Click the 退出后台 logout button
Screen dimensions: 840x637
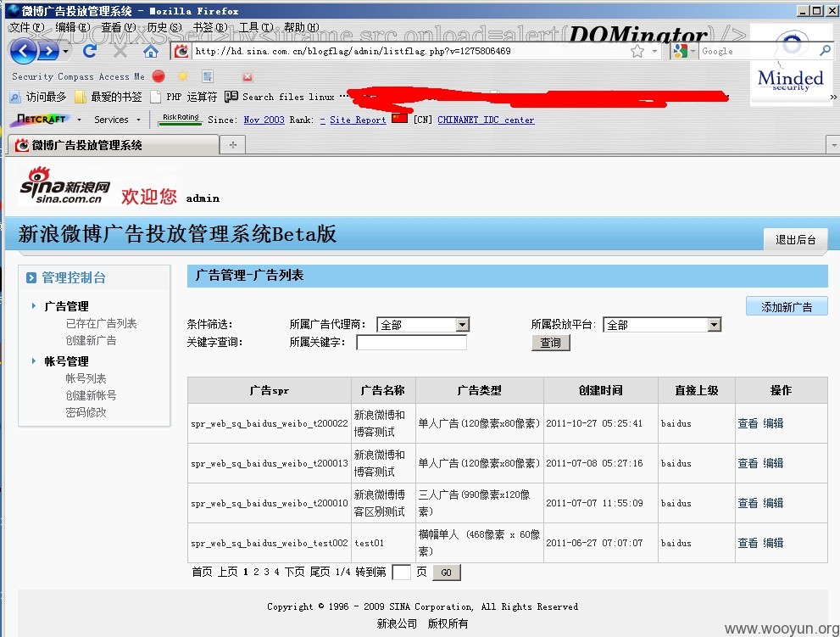click(796, 239)
